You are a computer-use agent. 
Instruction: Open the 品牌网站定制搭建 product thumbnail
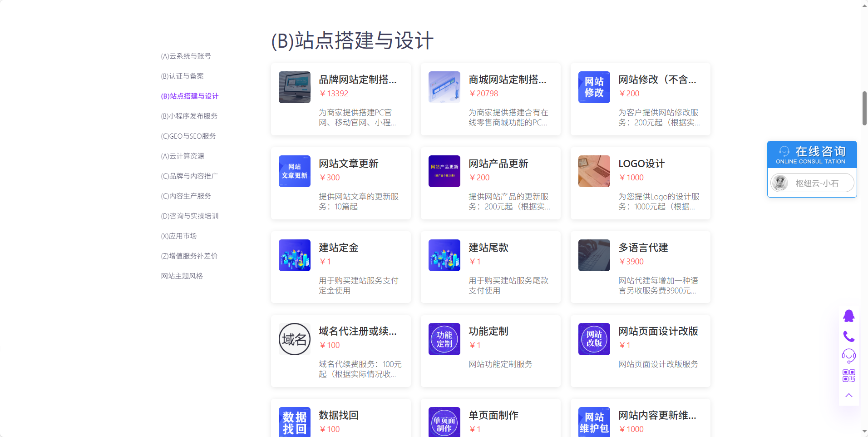pos(294,87)
